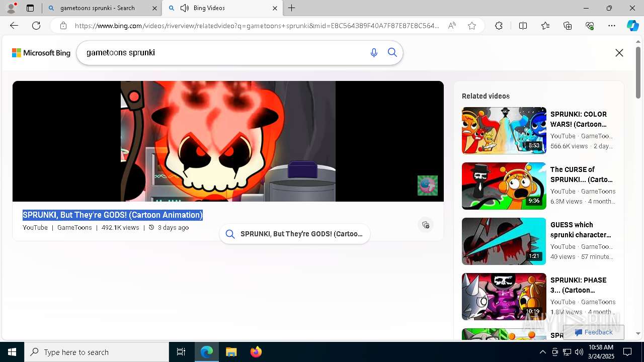This screenshot has height=362, width=644.
Task: Open File Explorer from taskbar
Action: [x=231, y=352]
